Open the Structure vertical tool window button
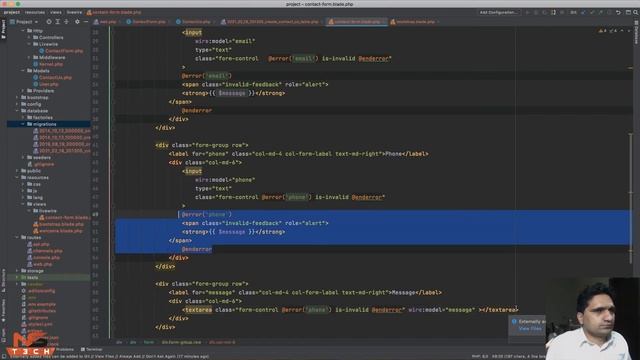The image size is (640, 360). [x=3, y=279]
